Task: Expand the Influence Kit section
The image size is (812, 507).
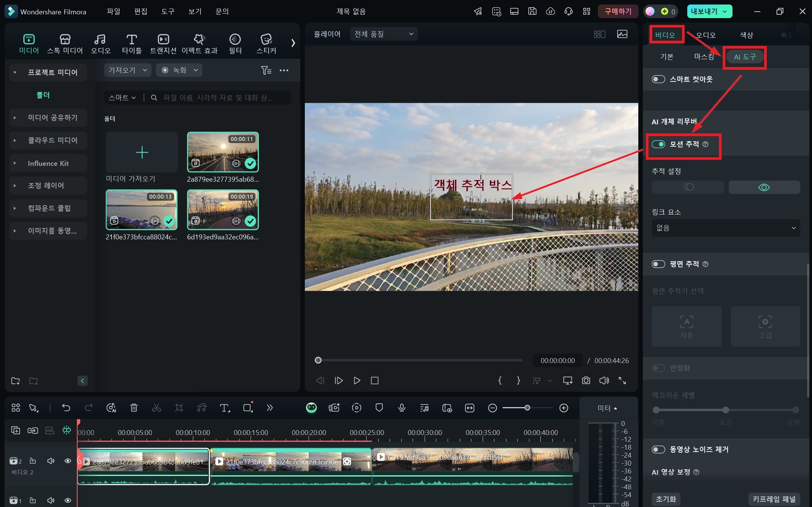Action: click(x=15, y=163)
